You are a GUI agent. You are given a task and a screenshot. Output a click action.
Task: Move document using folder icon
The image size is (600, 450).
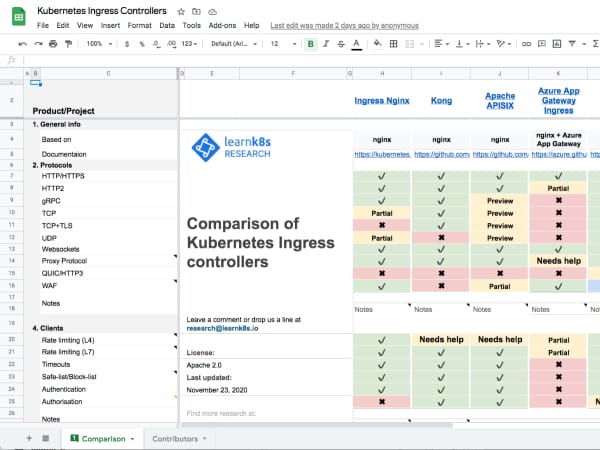coord(196,12)
